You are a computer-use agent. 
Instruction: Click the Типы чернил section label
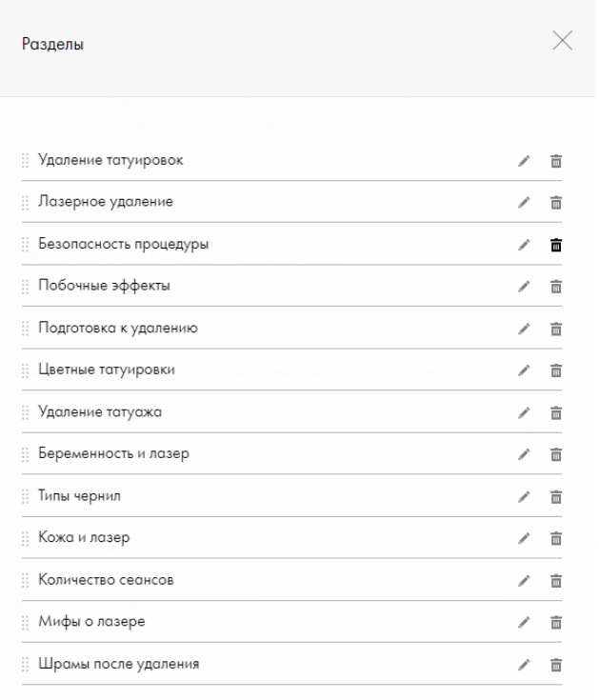tap(79, 496)
